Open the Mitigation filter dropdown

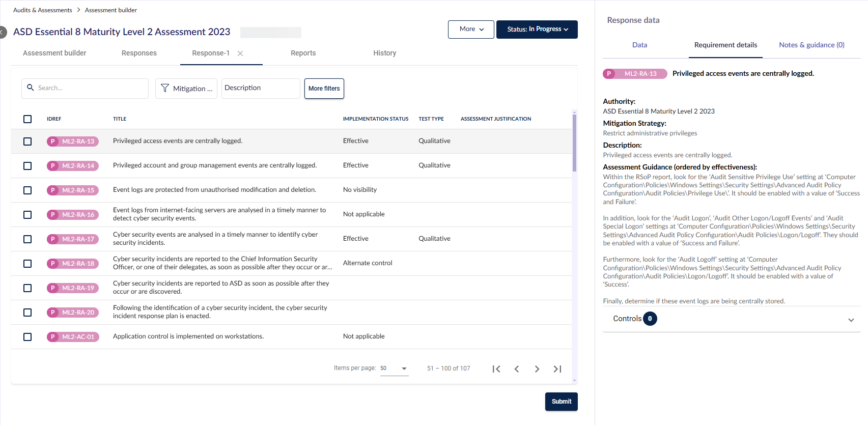click(186, 89)
